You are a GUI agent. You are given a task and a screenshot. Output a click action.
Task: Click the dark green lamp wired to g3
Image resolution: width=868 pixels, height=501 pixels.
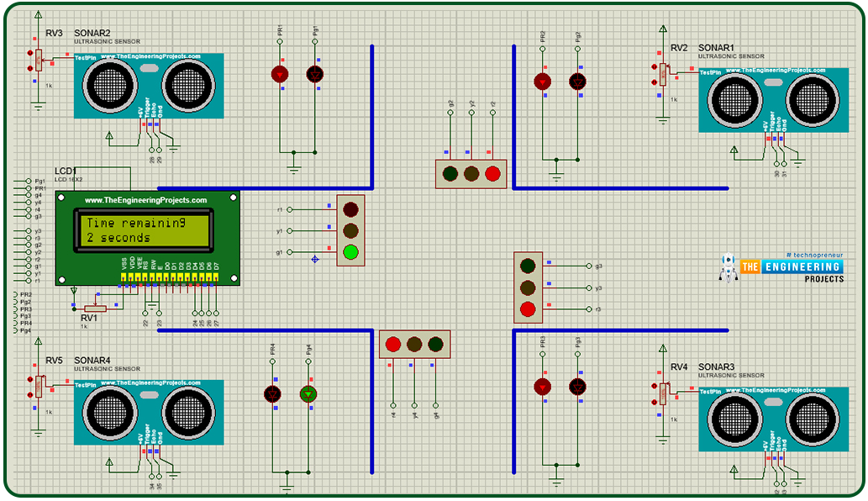click(528, 266)
